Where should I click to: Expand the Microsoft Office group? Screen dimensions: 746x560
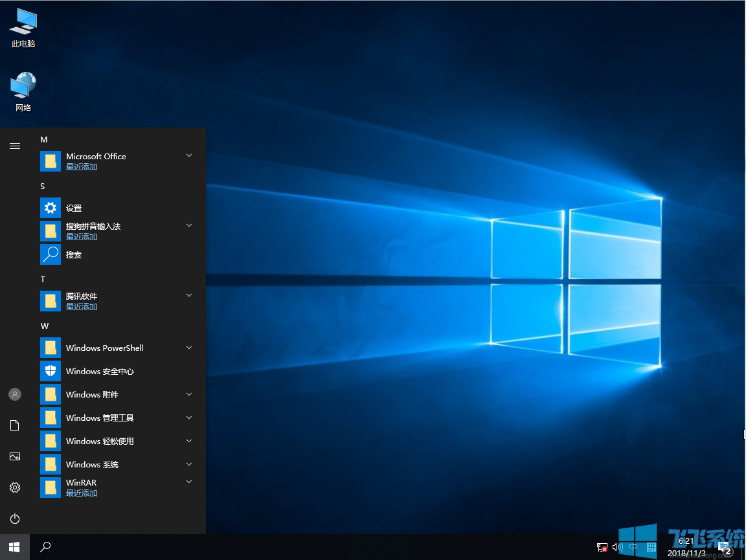[188, 155]
